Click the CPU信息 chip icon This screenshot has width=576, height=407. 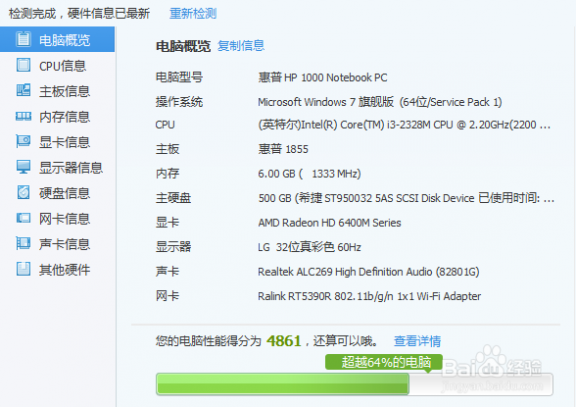tap(24, 65)
